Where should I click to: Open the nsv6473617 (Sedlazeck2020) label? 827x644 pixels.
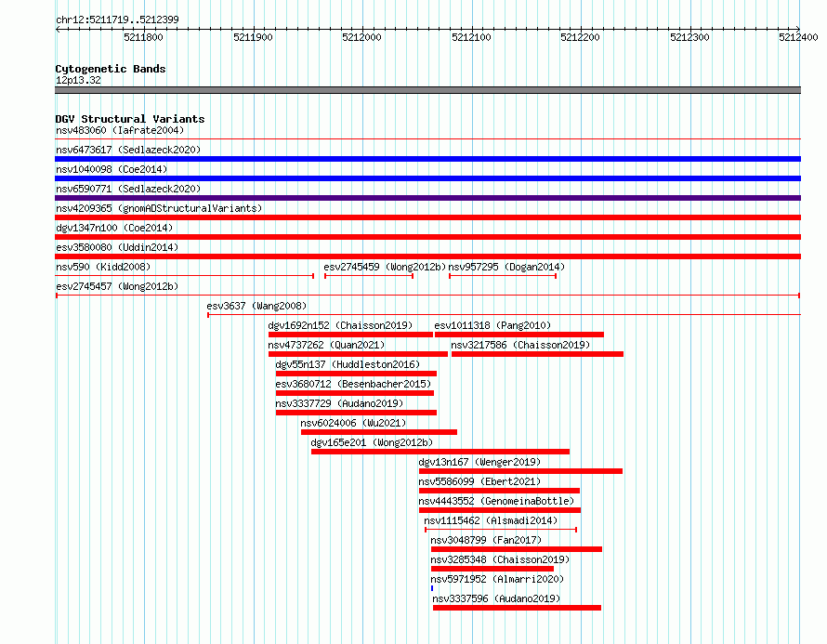tap(128, 150)
